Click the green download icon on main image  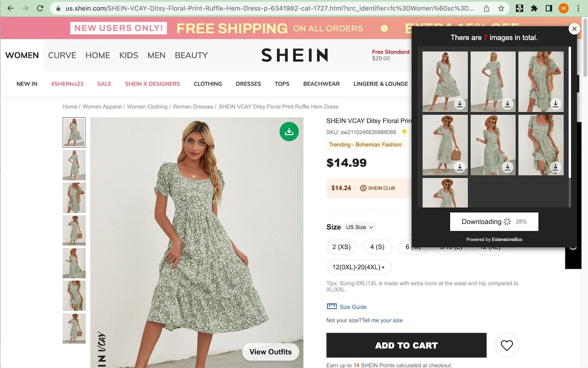click(289, 132)
